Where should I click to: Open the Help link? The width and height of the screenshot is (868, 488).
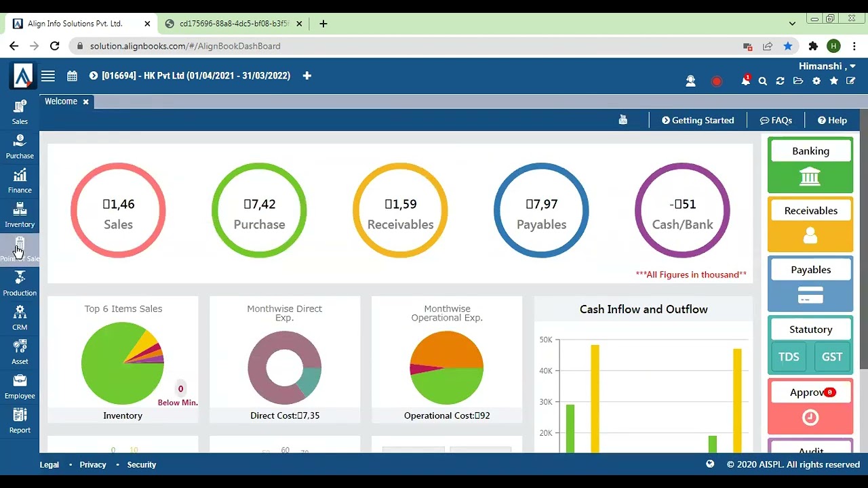[832, 120]
